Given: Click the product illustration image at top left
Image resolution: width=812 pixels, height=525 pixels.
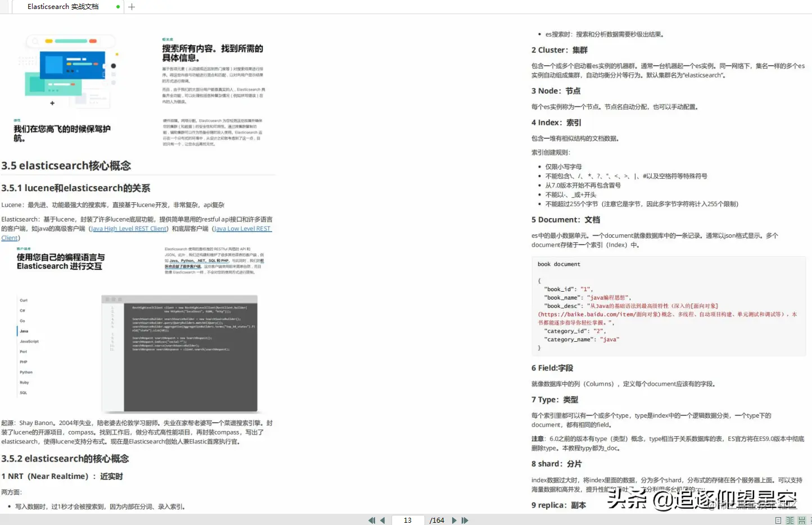Looking at the screenshot, I should click(69, 69).
